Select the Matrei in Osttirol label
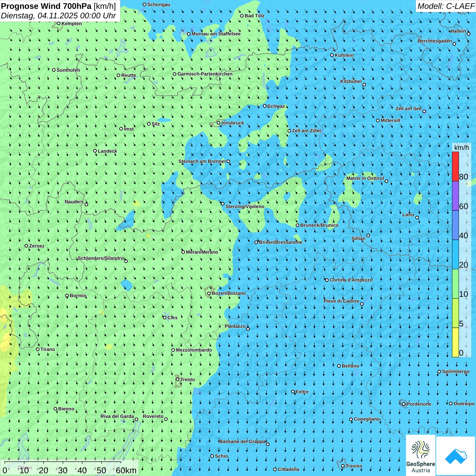The width and height of the screenshot is (476, 476). click(x=365, y=178)
